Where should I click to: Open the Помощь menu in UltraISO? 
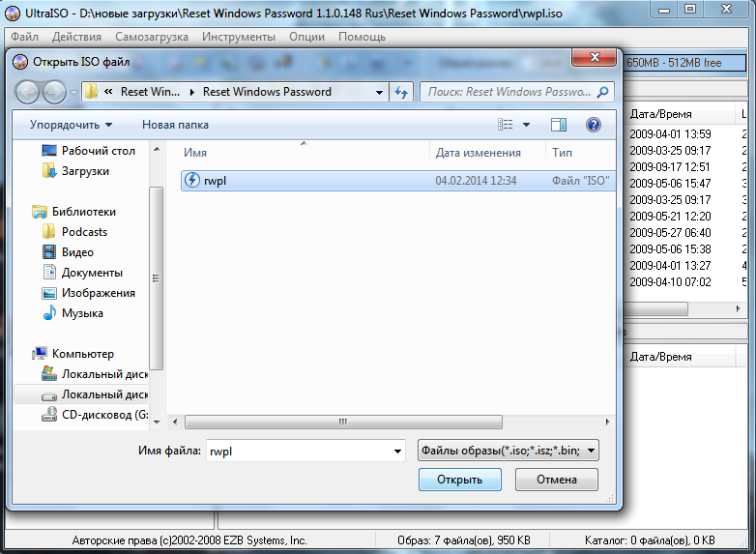click(x=362, y=37)
